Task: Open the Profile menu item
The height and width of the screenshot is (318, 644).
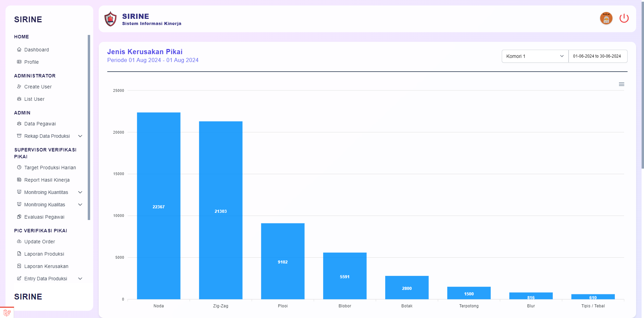Action: [32, 62]
